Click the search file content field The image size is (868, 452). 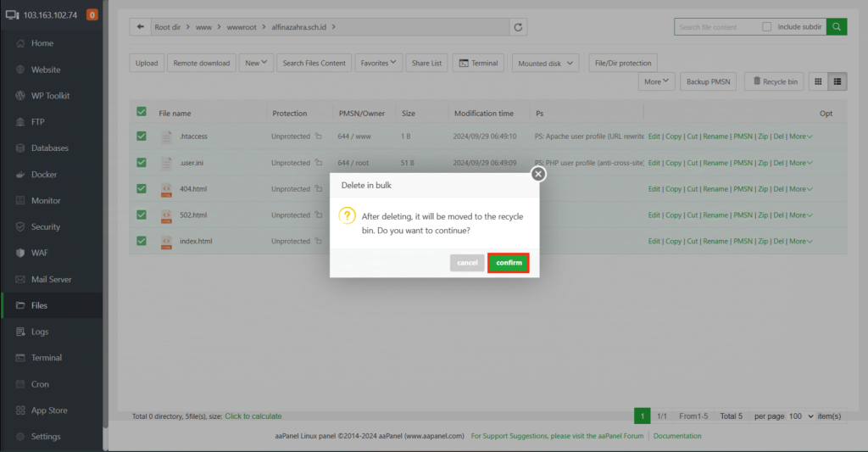point(716,27)
